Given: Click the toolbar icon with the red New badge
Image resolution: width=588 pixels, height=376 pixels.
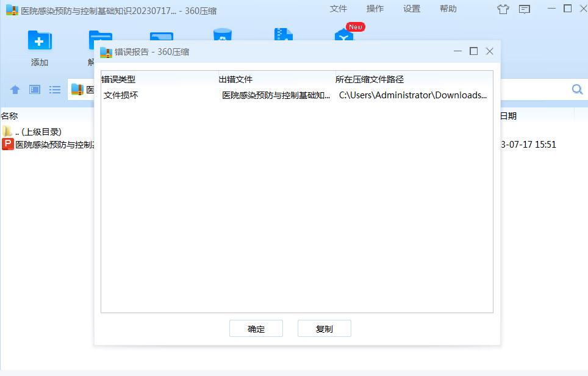Looking at the screenshot, I should pos(343,37).
